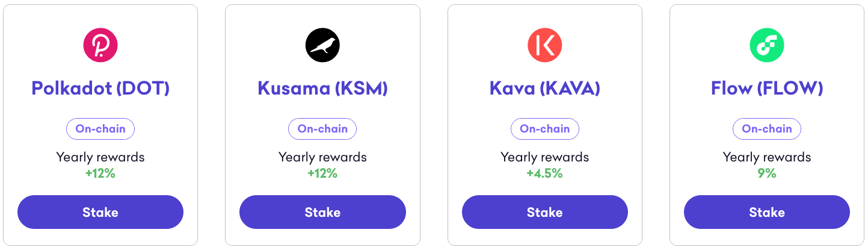Click Kusama's +12% rewards figure
The image size is (868, 250).
[x=322, y=173]
